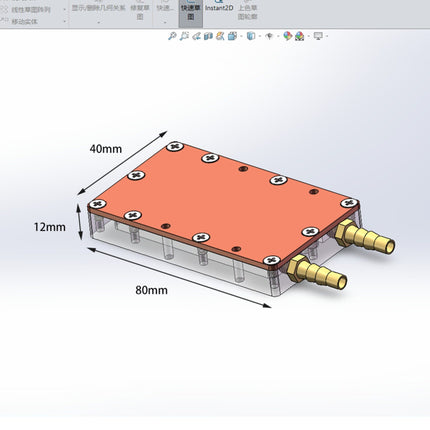Open the View Orientation dropdown arrow
Screen dimensions: 430x430
[x=241, y=36]
